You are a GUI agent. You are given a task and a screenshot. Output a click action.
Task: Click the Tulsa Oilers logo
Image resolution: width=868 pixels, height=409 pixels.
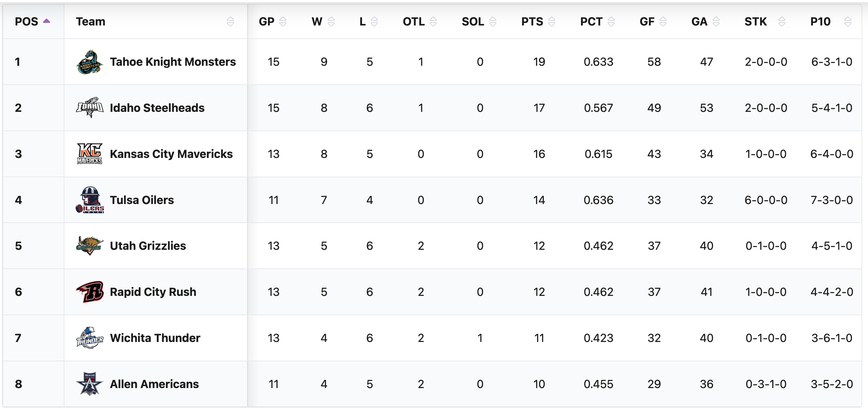pyautogui.click(x=89, y=200)
